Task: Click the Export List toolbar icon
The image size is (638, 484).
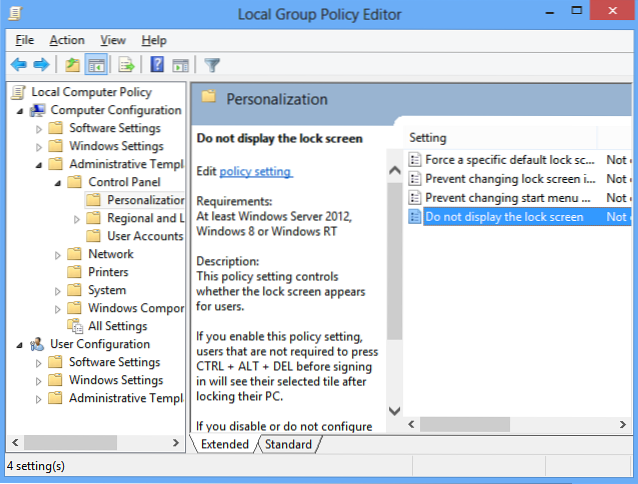Action: pos(126,65)
